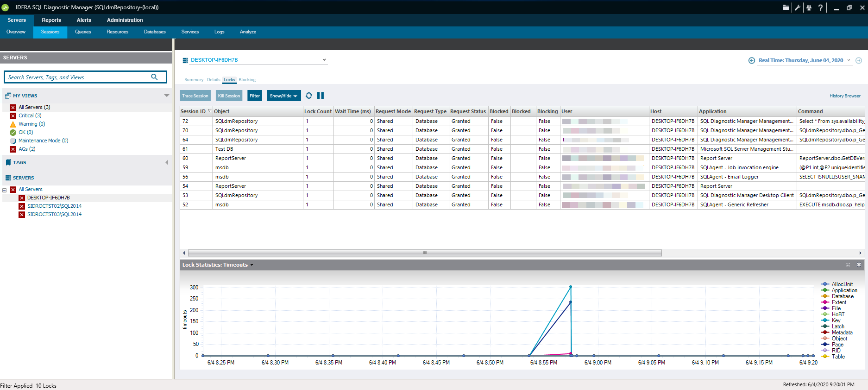Collapse the All Servers tree node
Screen dimensions: 868x390
pos(5,190)
